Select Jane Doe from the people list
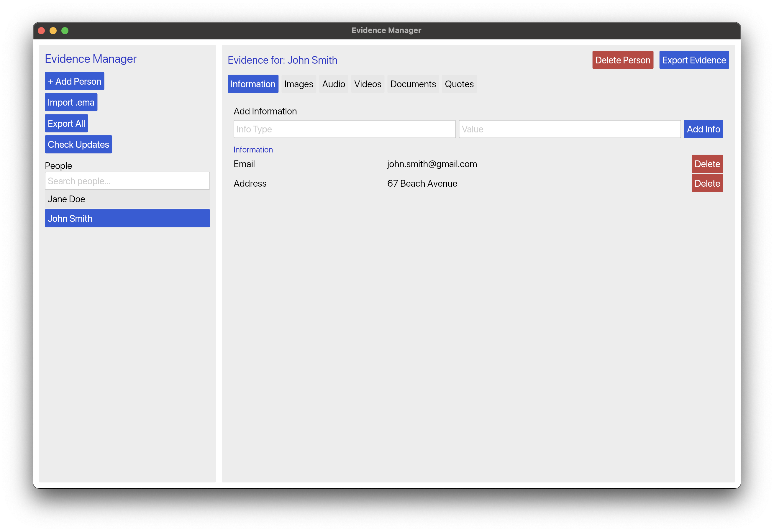This screenshot has height=532, width=774. coord(127,199)
